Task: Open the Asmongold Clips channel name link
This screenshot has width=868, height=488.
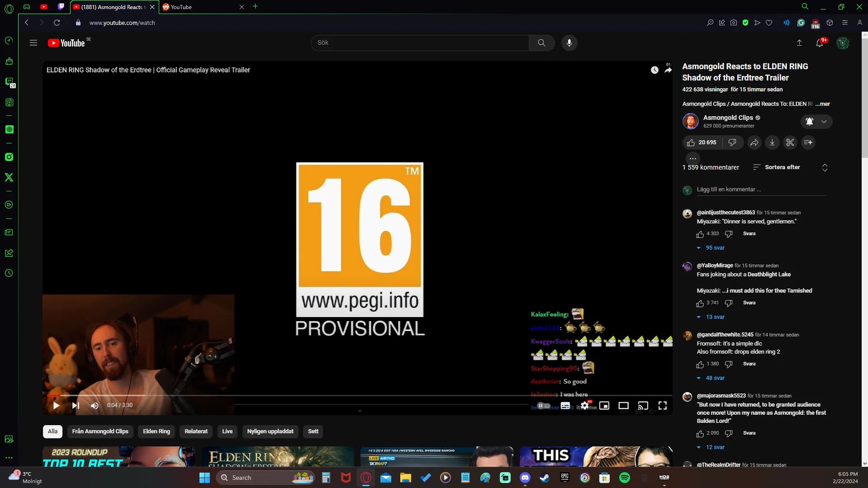Action: (x=728, y=118)
